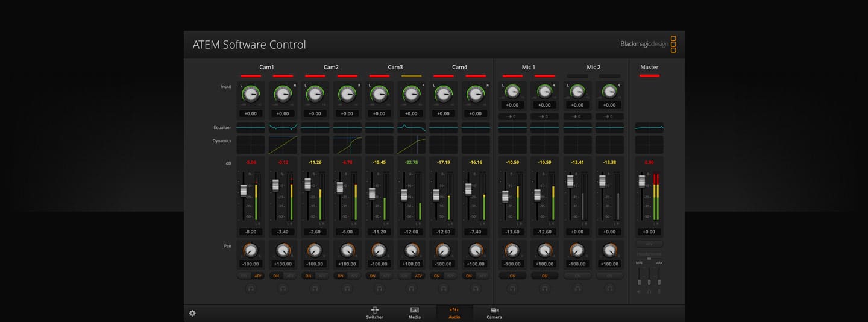The image size is (868, 322).
Task: Toggle ON button for Cam2 left channel
Action: (308, 276)
